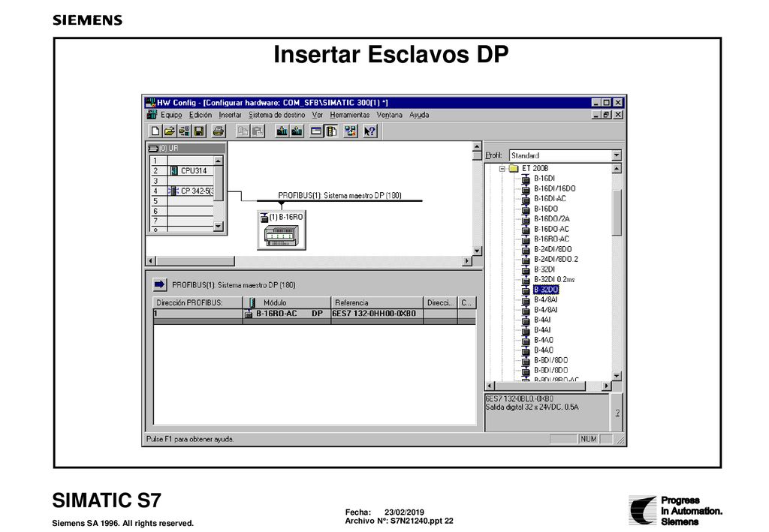The width and height of the screenshot is (769, 532).
Task: Select B-16DI-AC in the catalog
Action: coord(550,198)
